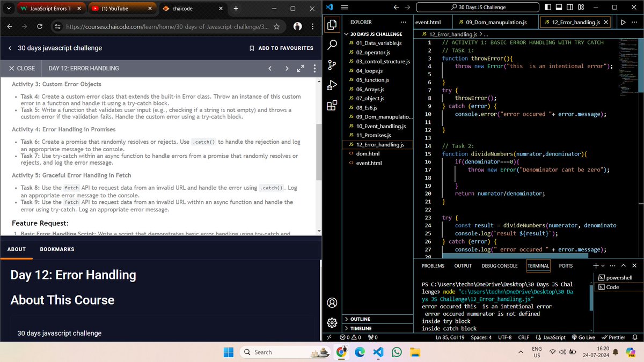Open the Manage gear in VS Code activity bar
Image resolution: width=644 pixels, height=362 pixels.
332,322
